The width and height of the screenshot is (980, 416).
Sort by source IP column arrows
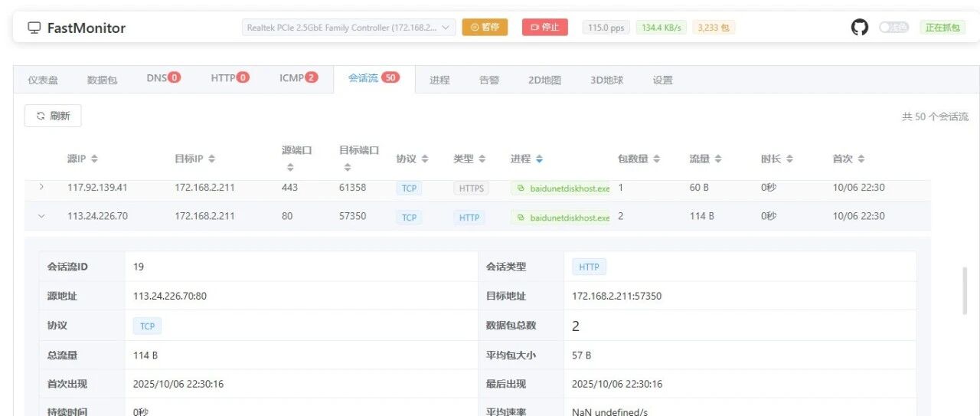pos(94,159)
